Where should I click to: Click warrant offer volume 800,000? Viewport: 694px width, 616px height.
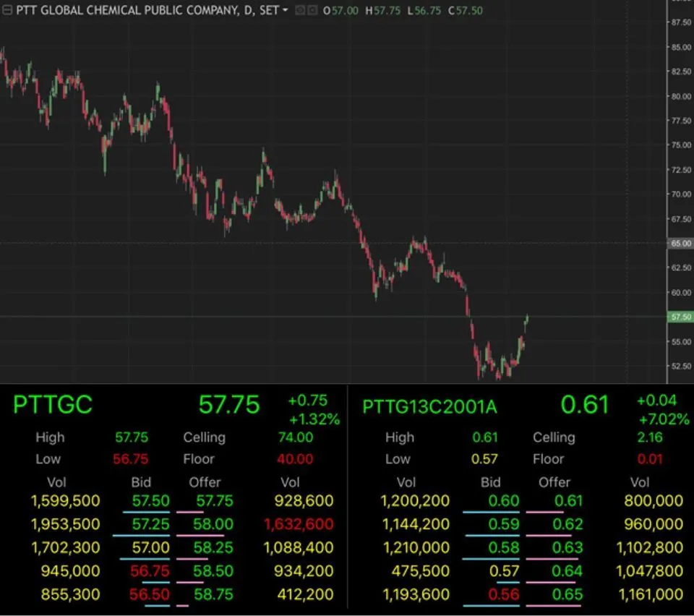[654, 501]
